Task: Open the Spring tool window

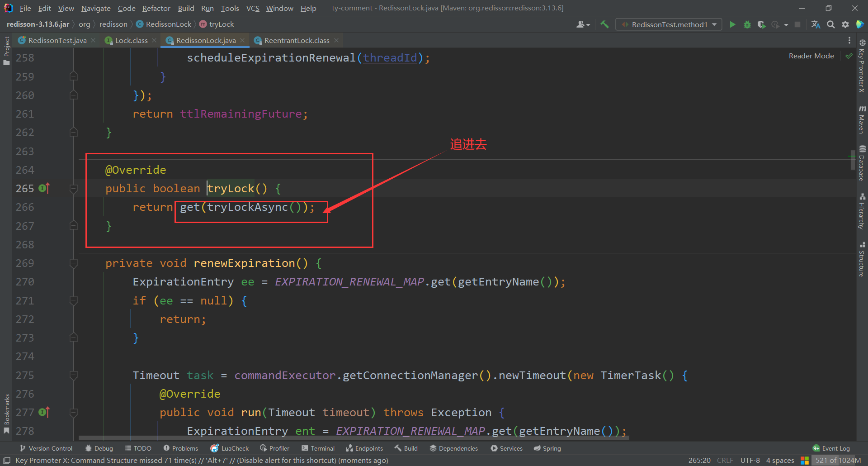Action: point(547,448)
